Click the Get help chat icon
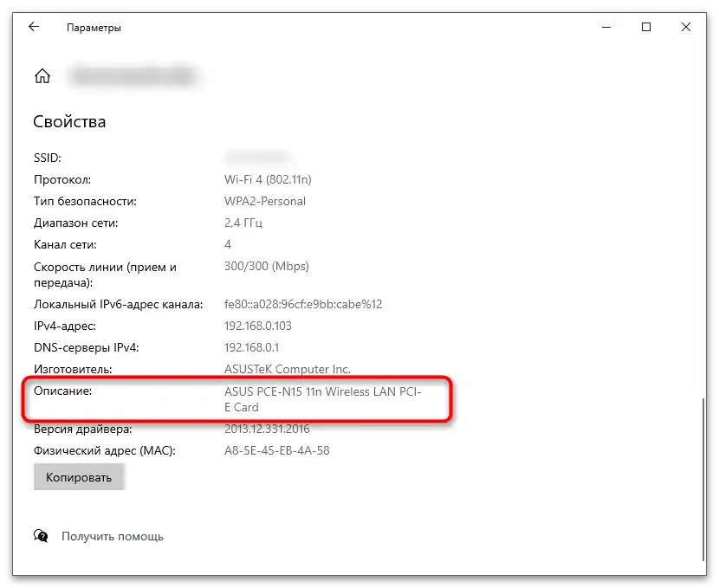This screenshot has height=588, width=719. point(41,536)
